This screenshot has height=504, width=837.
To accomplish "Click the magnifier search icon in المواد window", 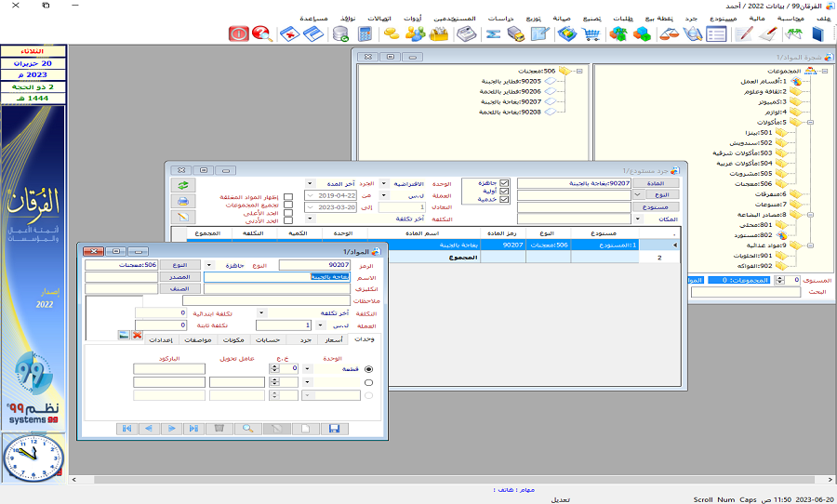I will (x=247, y=429).
